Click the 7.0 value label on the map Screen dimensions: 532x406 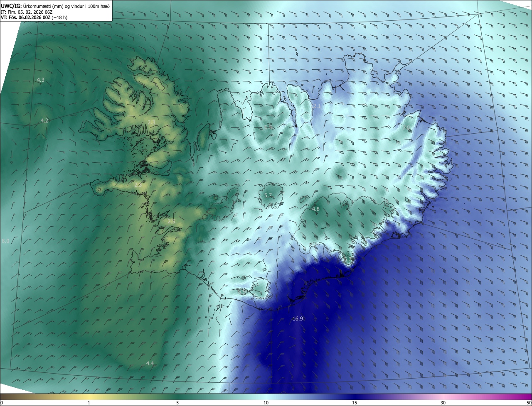click(406, 128)
